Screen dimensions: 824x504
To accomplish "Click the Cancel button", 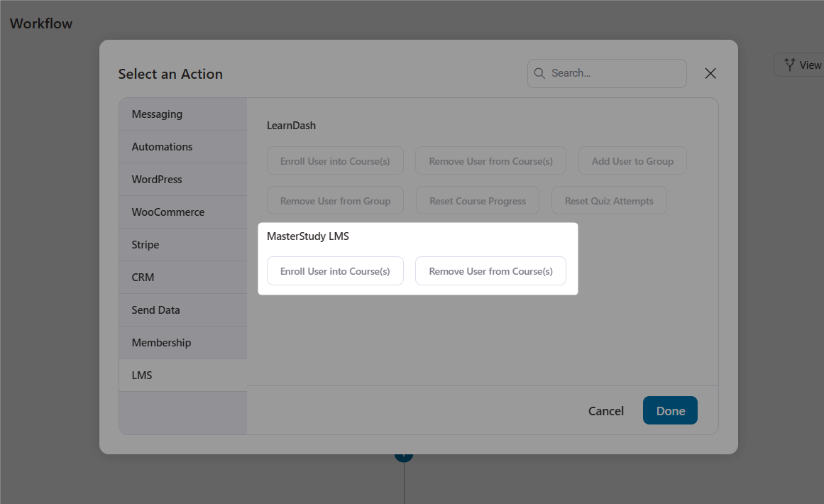I will pyautogui.click(x=606, y=411).
